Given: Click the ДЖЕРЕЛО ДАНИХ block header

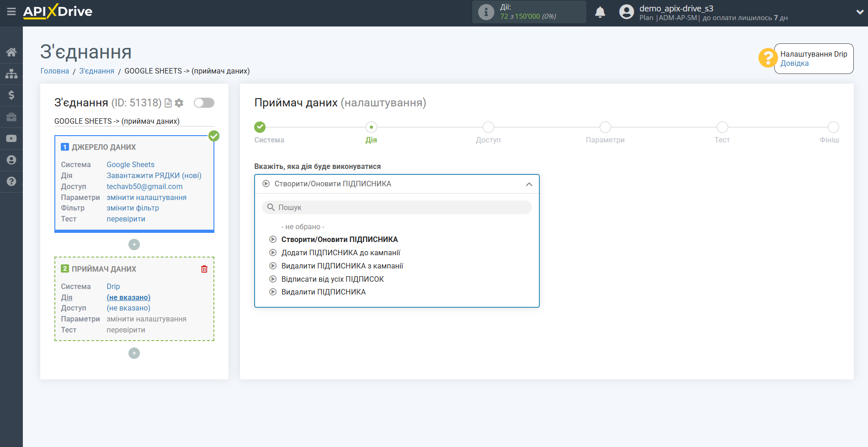Looking at the screenshot, I should (104, 147).
